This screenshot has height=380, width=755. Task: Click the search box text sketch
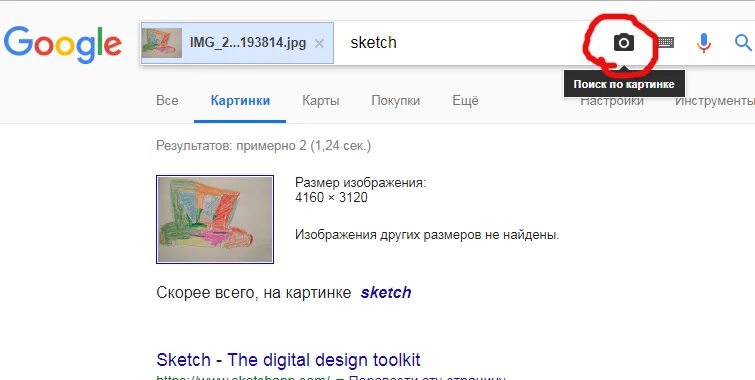pyautogui.click(x=374, y=42)
